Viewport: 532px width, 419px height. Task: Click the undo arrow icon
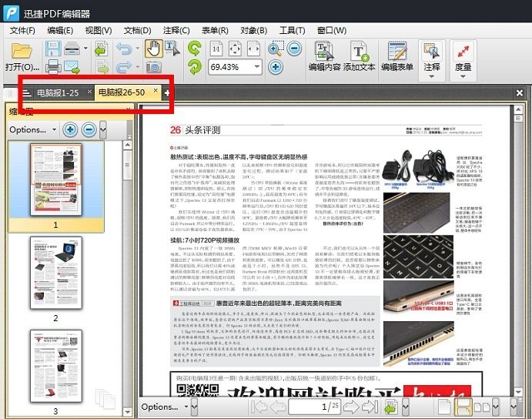coord(124,49)
